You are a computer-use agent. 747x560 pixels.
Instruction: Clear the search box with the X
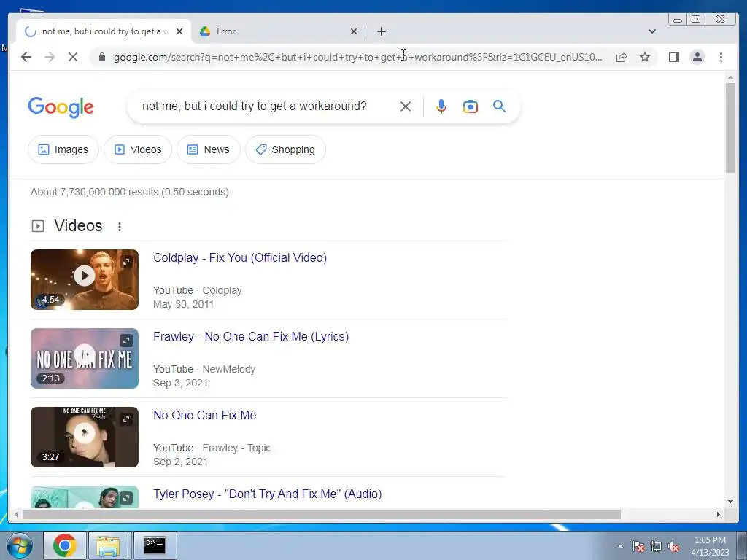click(406, 106)
